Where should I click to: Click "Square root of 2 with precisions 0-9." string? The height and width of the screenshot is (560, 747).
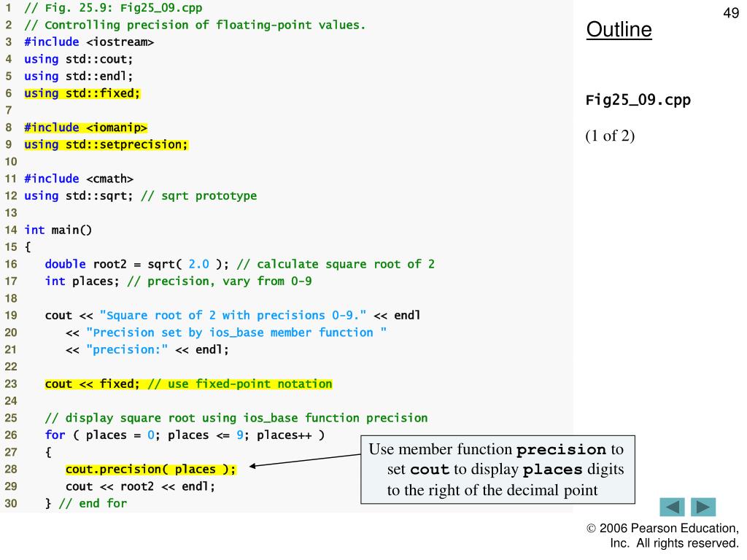(233, 316)
